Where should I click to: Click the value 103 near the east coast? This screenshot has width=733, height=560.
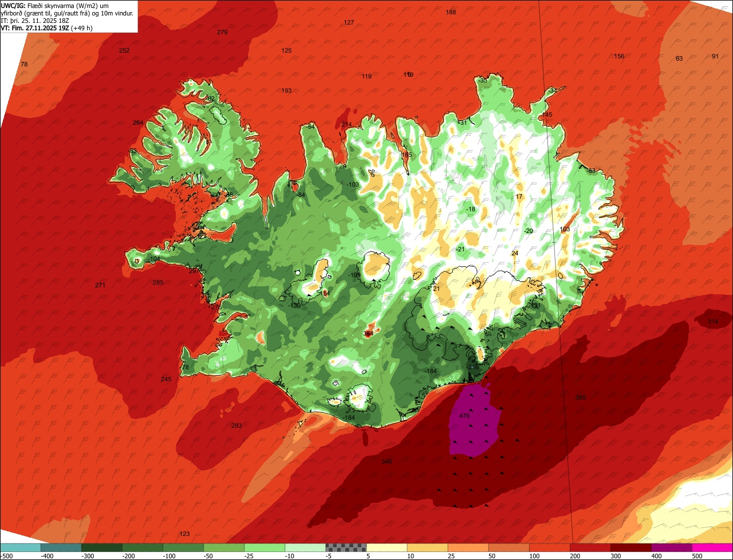565,230
